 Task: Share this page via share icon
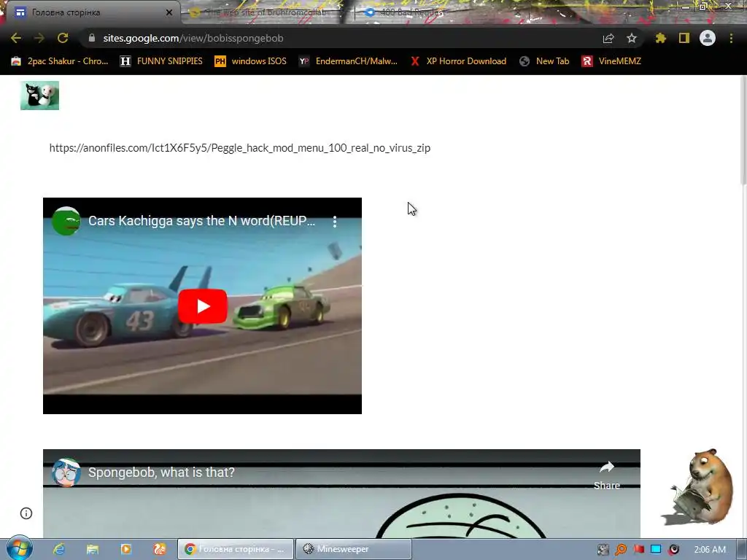point(608,38)
